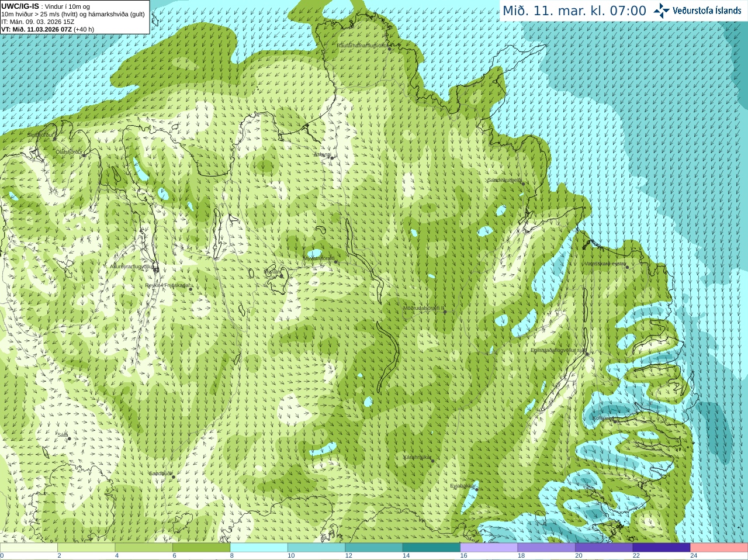Select the Egilsstaðaflugvöllur station dot

(x=587, y=354)
